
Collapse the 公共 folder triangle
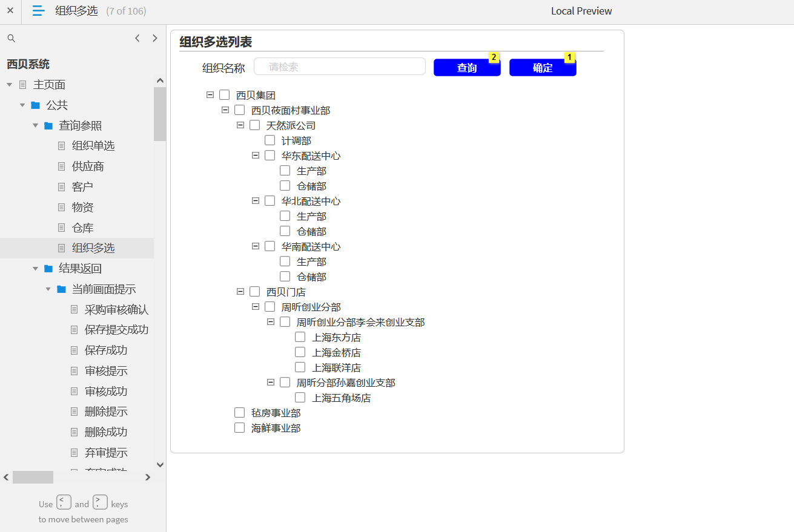pos(22,105)
